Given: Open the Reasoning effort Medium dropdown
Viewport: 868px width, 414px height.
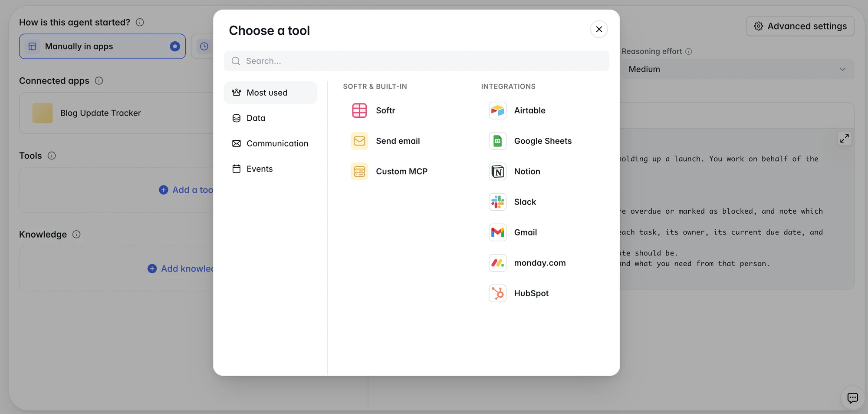Looking at the screenshot, I should 737,69.
